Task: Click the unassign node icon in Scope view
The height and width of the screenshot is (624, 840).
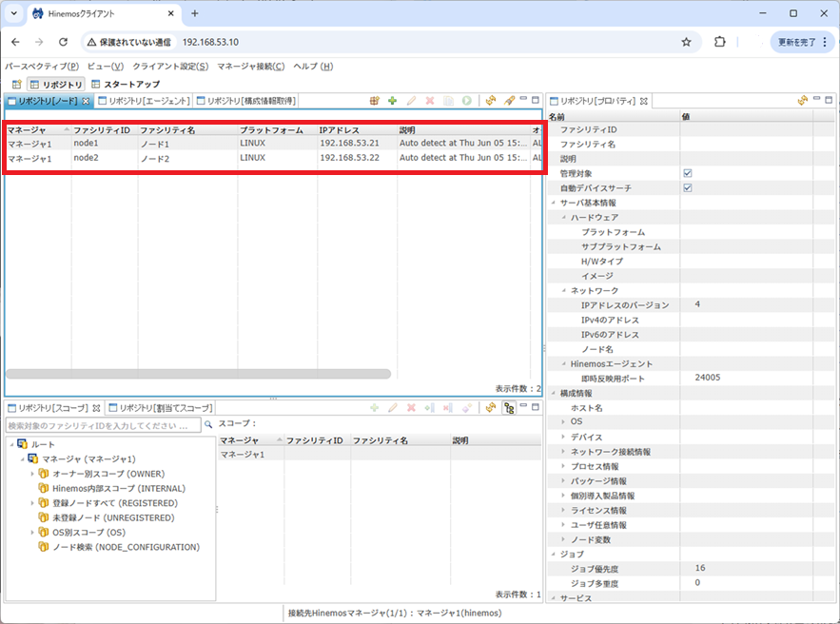Action: [x=448, y=408]
